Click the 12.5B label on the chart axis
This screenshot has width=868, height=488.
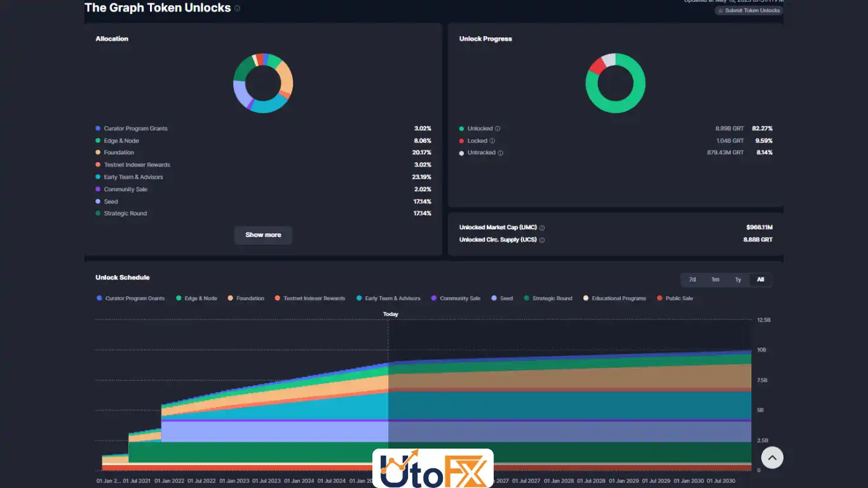click(x=764, y=320)
